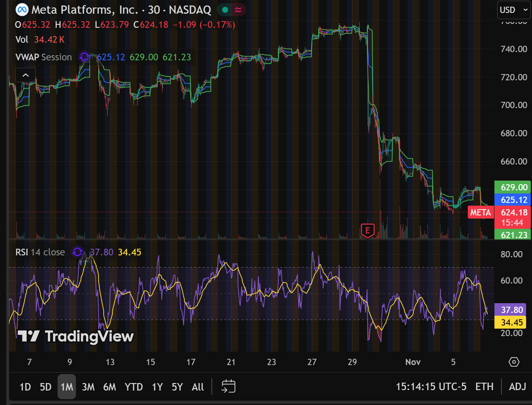Select the 3M time range
The height and width of the screenshot is (405, 532).
[88, 387]
